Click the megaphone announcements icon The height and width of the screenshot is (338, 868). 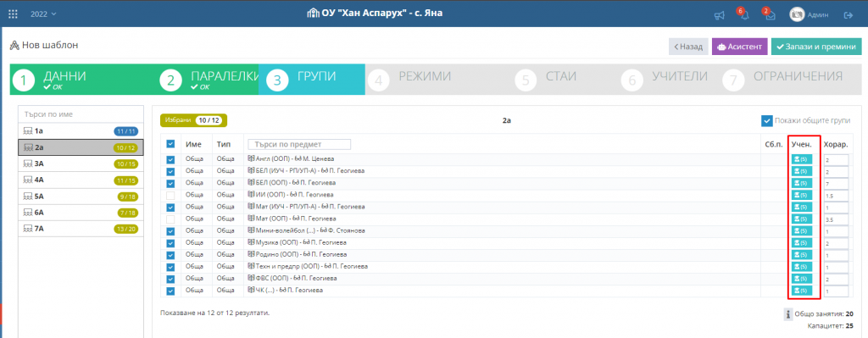719,15
